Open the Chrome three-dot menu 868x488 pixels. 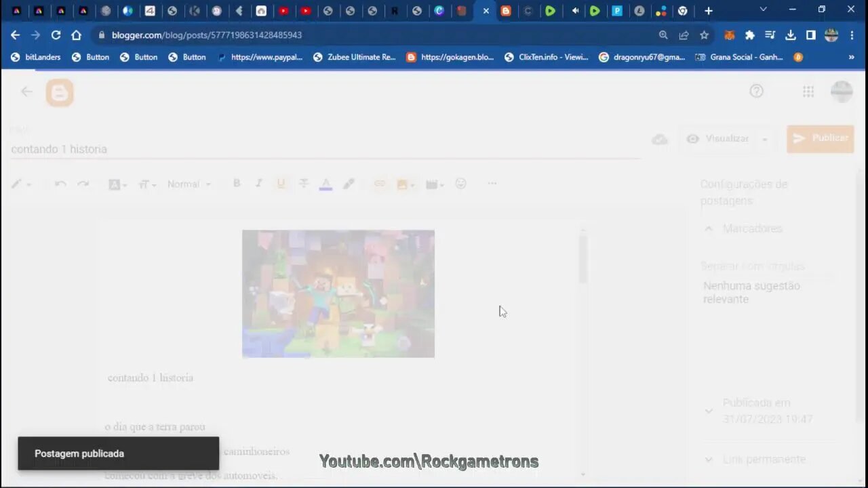coord(852,35)
